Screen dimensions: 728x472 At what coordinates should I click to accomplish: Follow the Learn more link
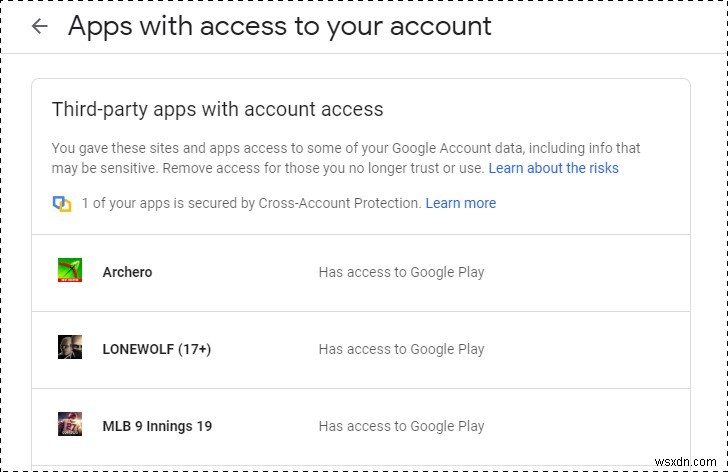pos(460,203)
